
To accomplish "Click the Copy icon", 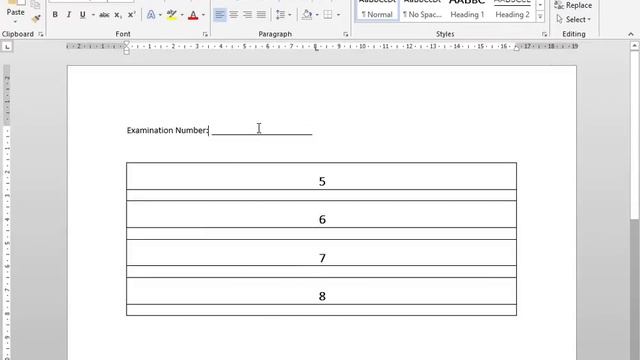I will click(36, 4).
